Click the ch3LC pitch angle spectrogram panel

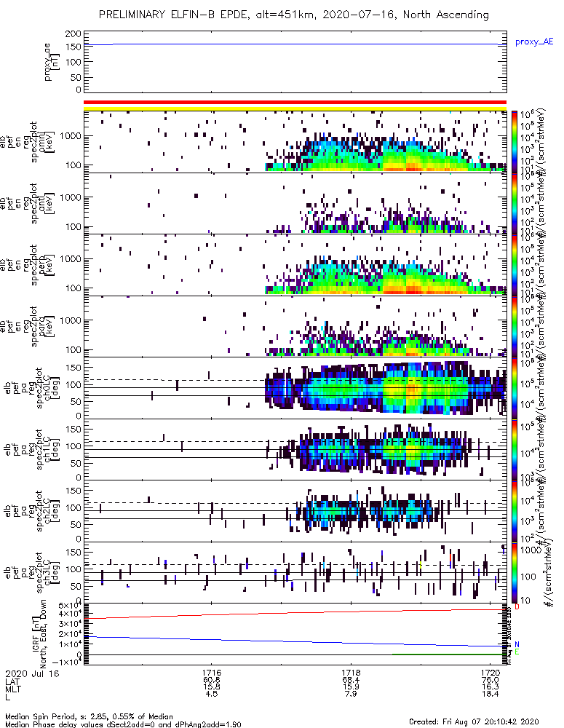[x=295, y=572]
